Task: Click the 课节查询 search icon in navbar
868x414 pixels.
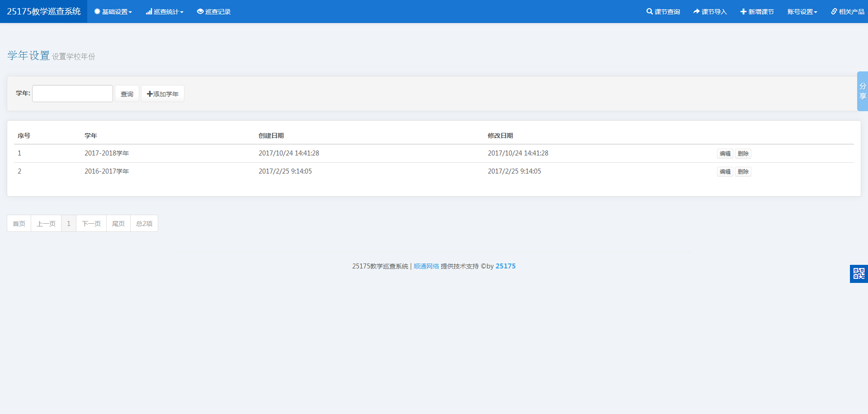Action: (650, 12)
